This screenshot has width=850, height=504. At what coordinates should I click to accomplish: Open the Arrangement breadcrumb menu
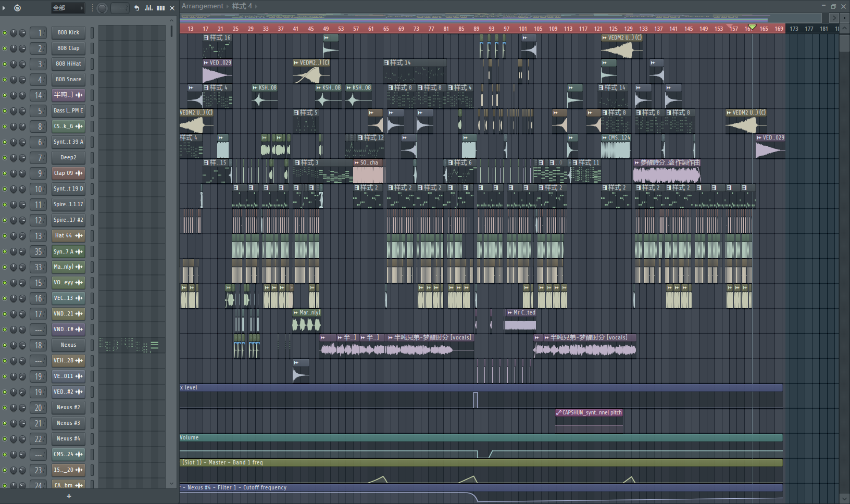[x=202, y=6]
